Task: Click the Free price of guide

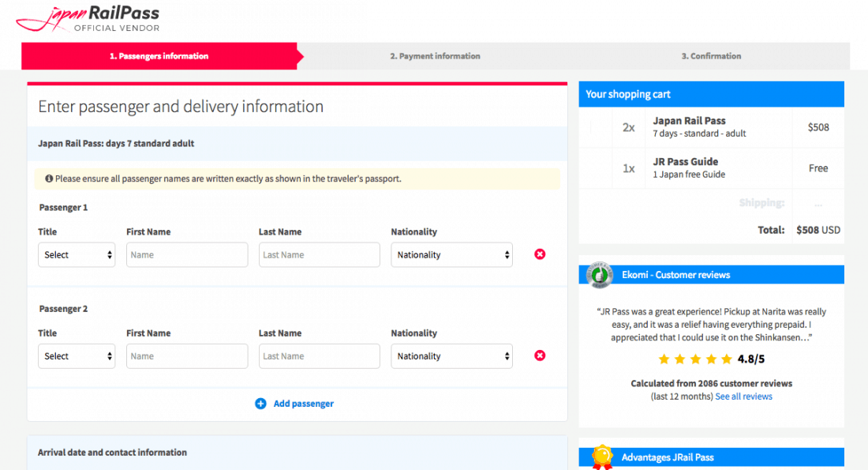Action: (818, 168)
